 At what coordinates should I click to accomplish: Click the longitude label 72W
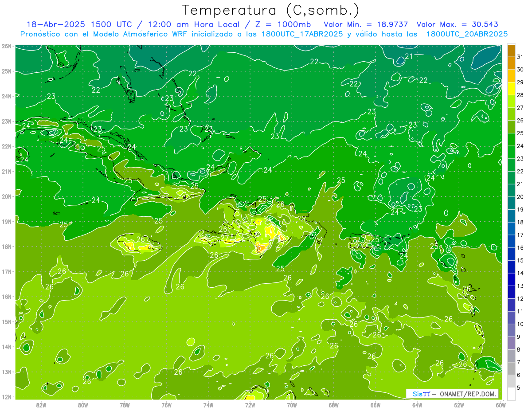pyautogui.click(x=250, y=404)
